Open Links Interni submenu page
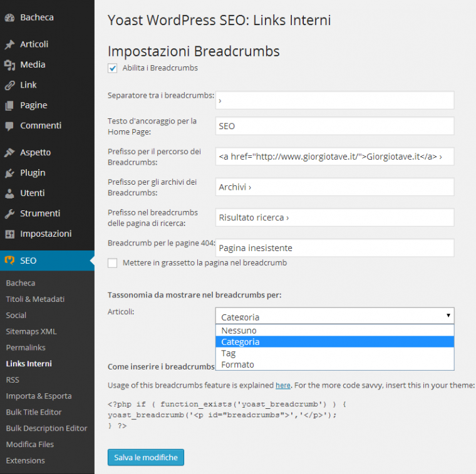The image size is (476, 474). tap(29, 364)
